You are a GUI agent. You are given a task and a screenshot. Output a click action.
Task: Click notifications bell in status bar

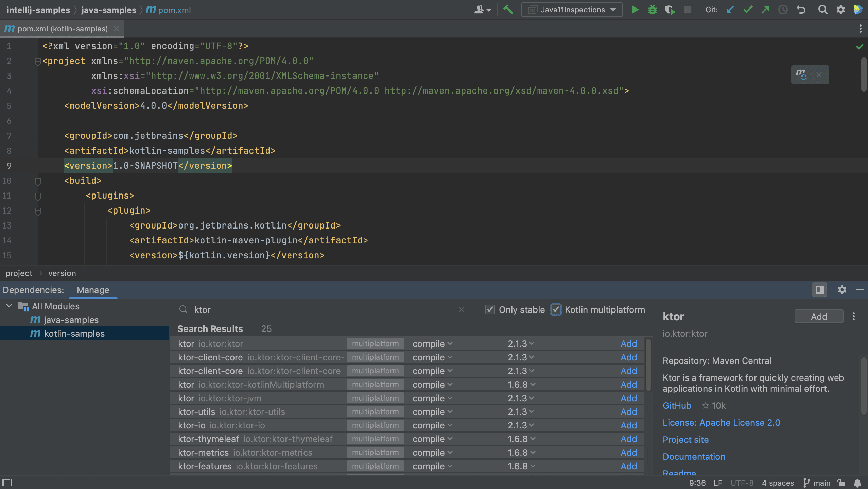coord(857,483)
